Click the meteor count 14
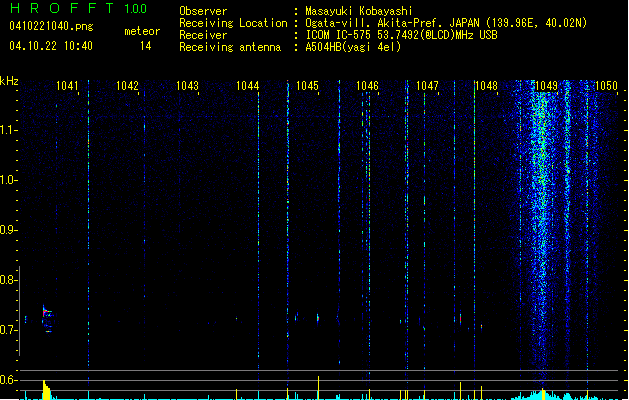Screen dimensions: 629x400 pyautogui.click(x=146, y=46)
